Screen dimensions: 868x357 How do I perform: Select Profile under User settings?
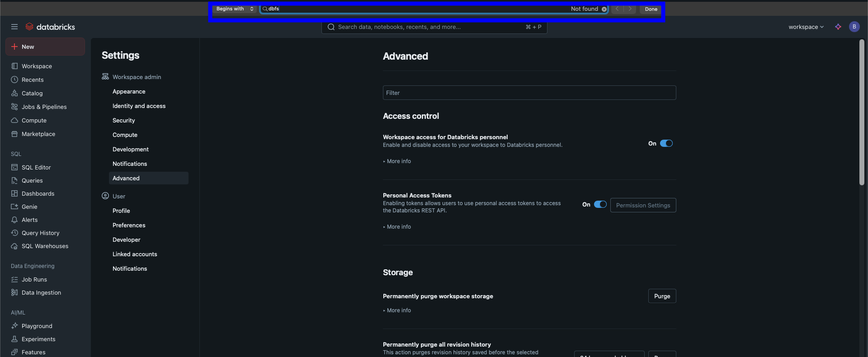click(x=148, y=211)
